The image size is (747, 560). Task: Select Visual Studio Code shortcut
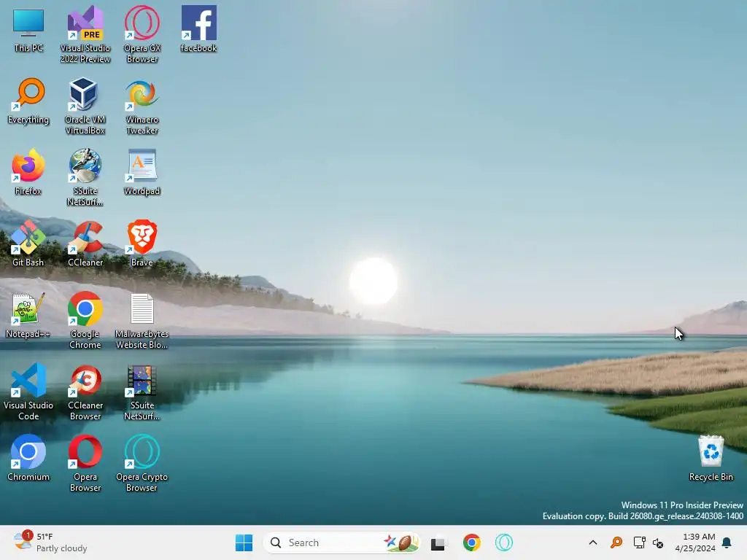click(x=28, y=392)
